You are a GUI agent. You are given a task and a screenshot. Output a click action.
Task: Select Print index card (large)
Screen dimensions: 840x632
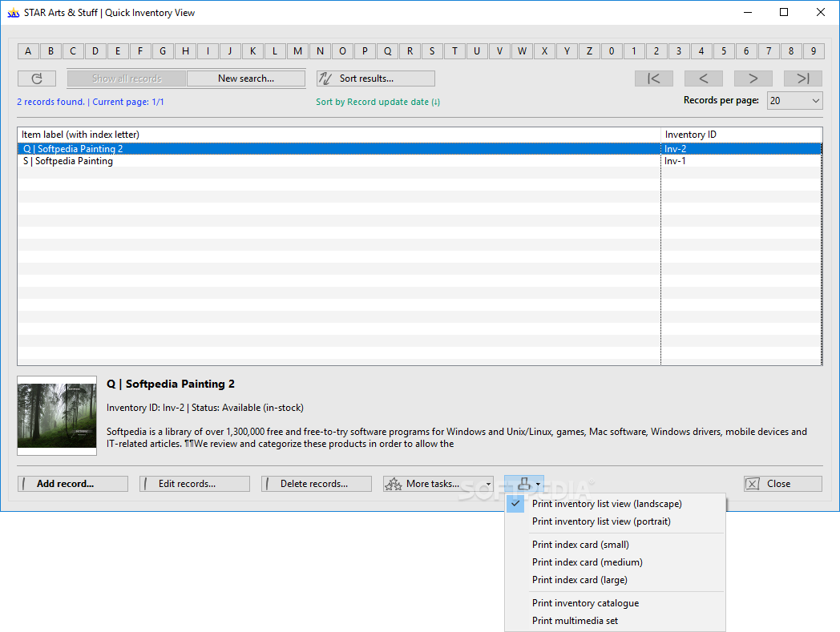coord(615,580)
